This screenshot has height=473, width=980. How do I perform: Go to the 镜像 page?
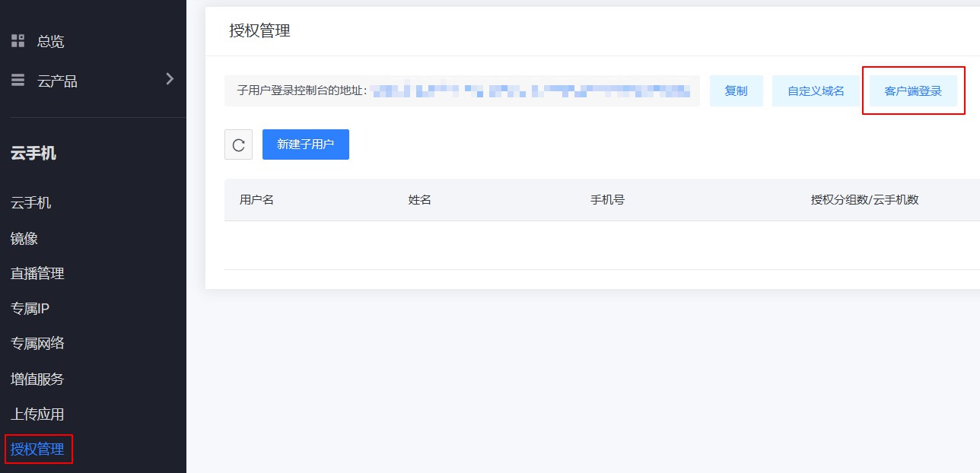(24, 239)
